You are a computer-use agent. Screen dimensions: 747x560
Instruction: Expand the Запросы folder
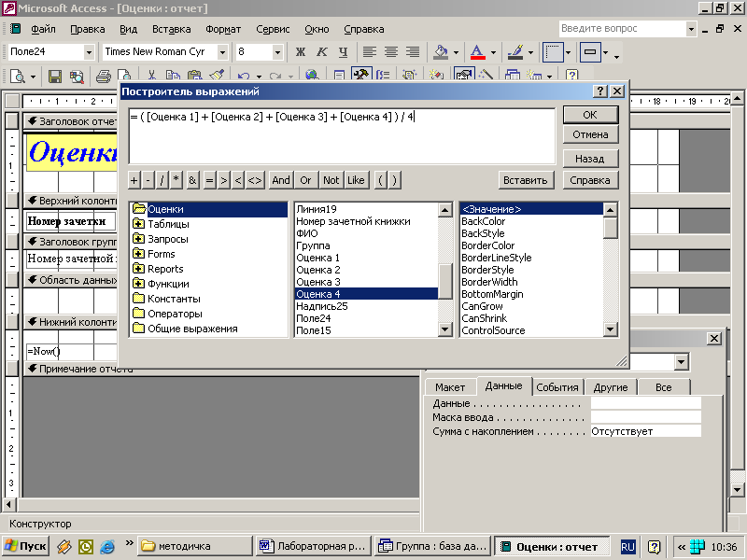138,239
